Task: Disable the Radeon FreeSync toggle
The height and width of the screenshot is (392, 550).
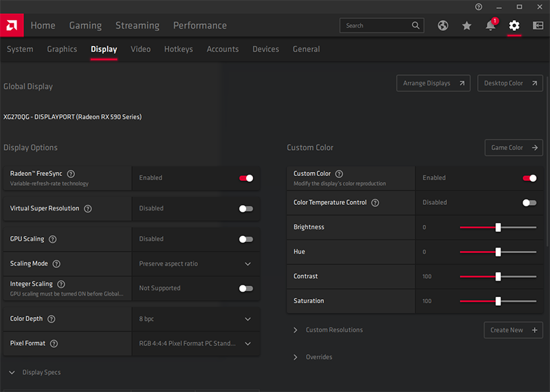Action: click(246, 178)
